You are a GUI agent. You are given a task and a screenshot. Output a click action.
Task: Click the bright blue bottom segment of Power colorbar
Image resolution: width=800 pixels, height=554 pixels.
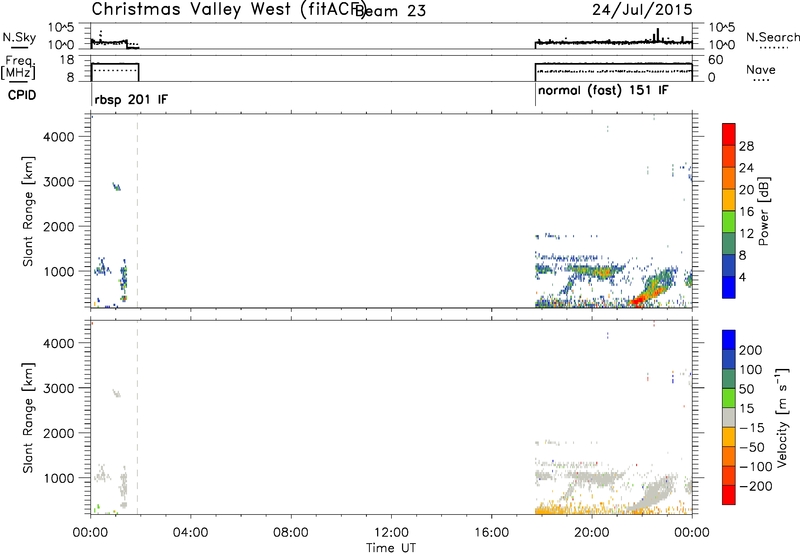point(729,287)
